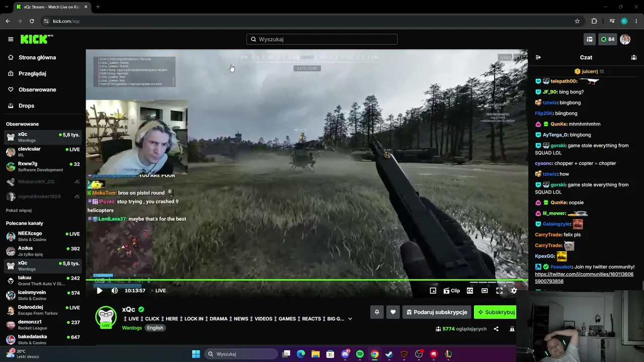Click the stream progress bar

pyautogui.click(x=307, y=280)
